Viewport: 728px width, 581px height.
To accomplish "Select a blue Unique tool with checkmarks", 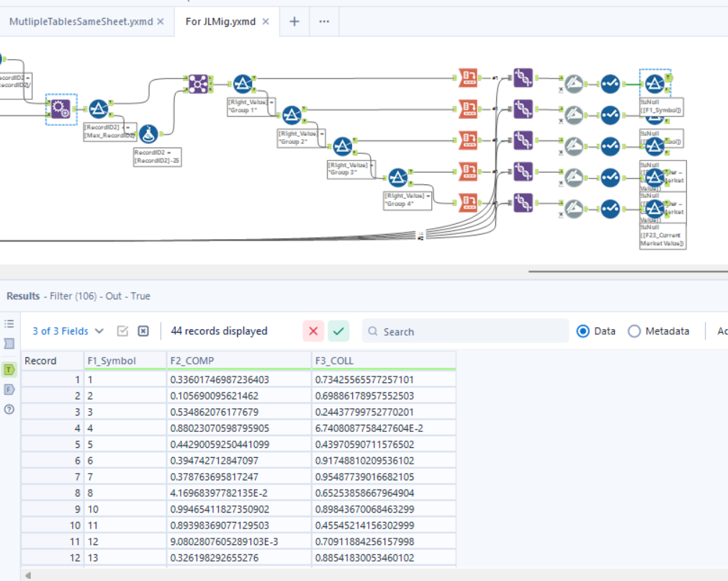I will tap(608, 83).
